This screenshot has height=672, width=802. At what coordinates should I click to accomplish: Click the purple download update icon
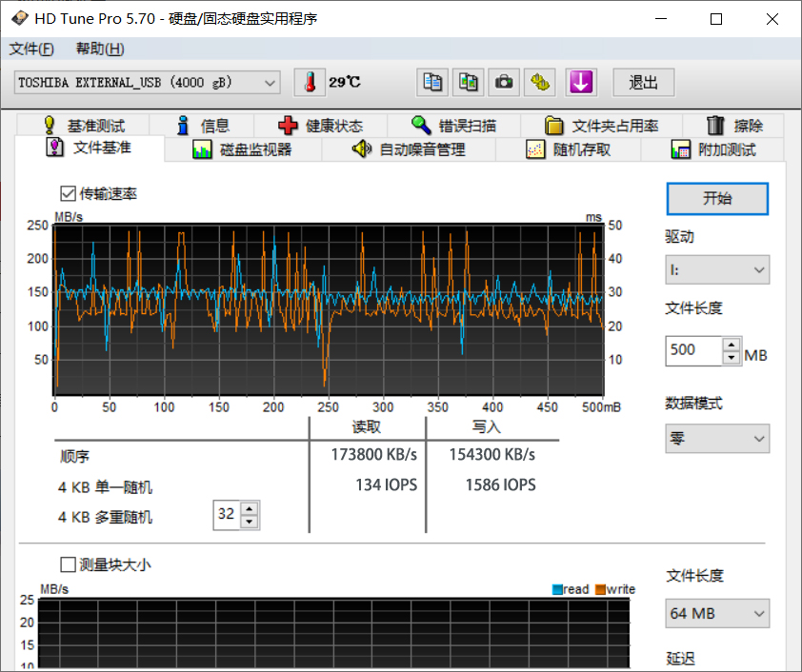[581, 82]
